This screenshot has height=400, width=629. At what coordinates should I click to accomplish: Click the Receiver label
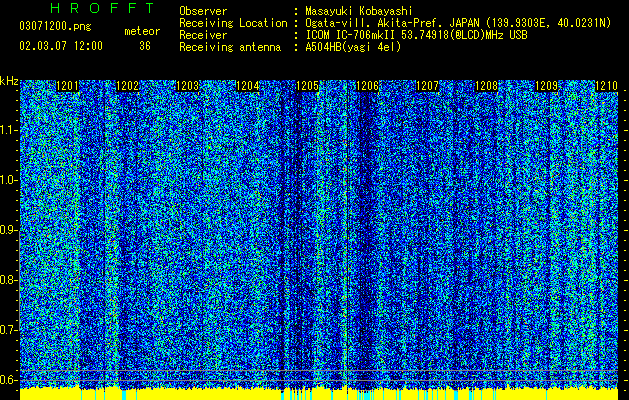click(x=203, y=35)
